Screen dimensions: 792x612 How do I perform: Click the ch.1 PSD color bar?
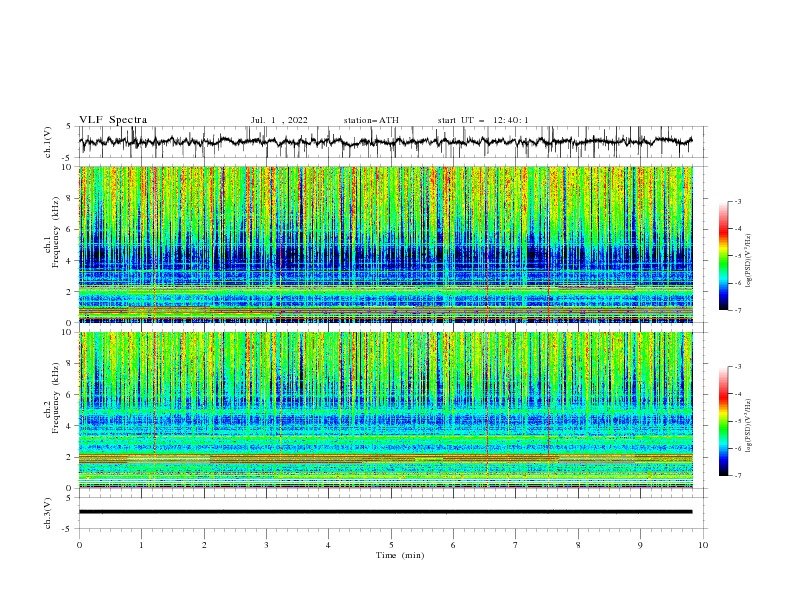(x=723, y=256)
